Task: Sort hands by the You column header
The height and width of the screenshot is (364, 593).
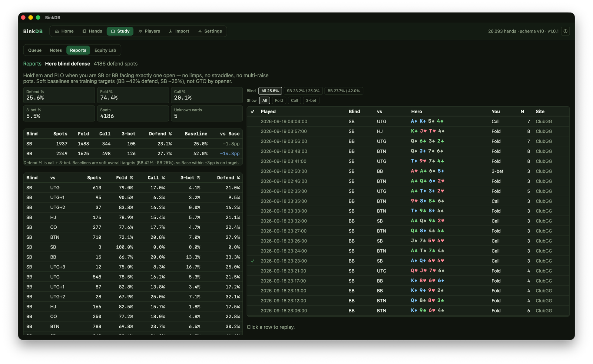Action: pyautogui.click(x=496, y=111)
